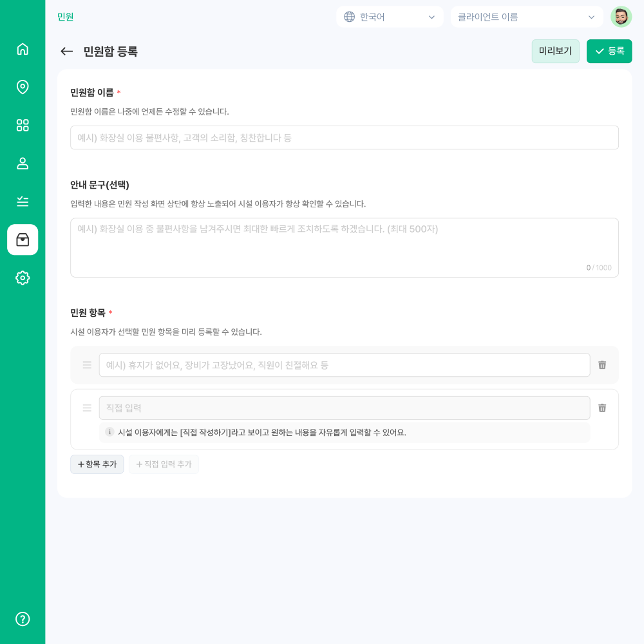Open the user profile sidebar icon
The height and width of the screenshot is (644, 644).
[x=23, y=164]
